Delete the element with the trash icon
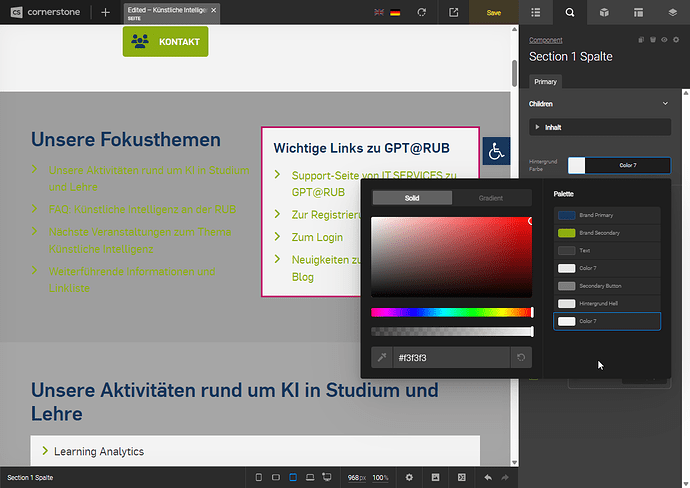 coord(653,40)
